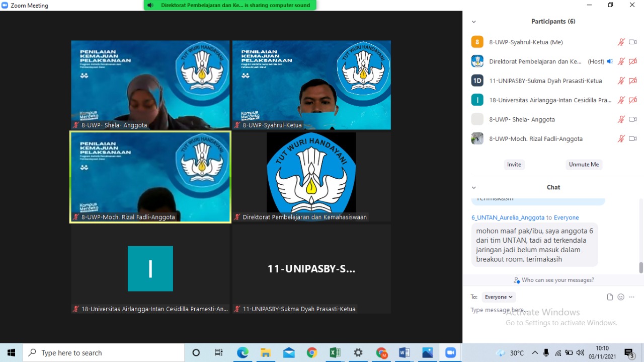The width and height of the screenshot is (644, 362).
Task: Toggle camera icon in 8-UWP-Syahrul-Ketua (Me) row
Action: 633,42
